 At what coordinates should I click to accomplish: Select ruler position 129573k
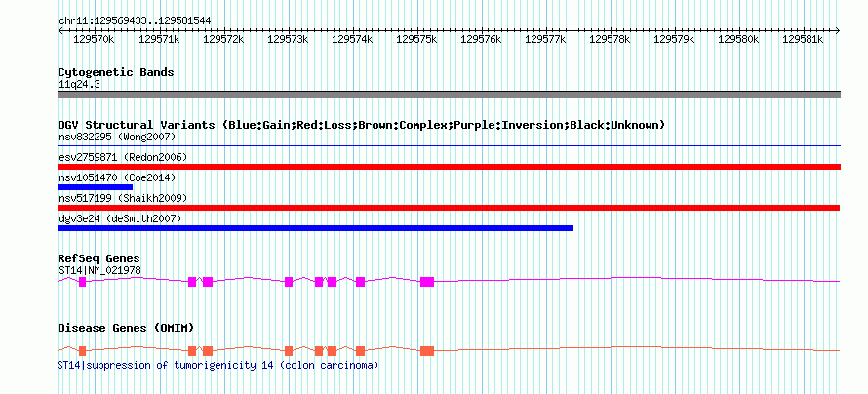288,39
